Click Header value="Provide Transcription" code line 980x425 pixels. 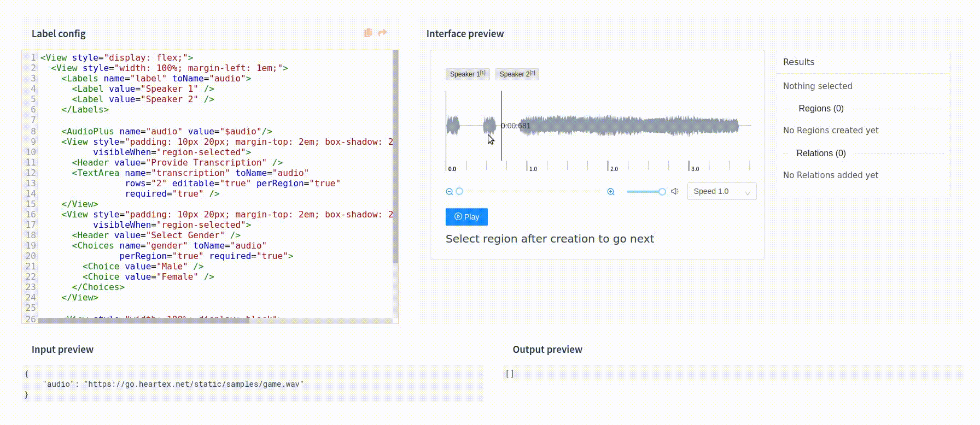point(177,162)
